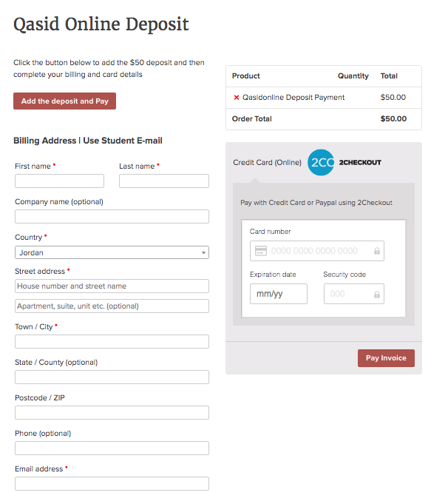Click the House number and street name field
This screenshot has height=504, width=448.
[x=112, y=286]
